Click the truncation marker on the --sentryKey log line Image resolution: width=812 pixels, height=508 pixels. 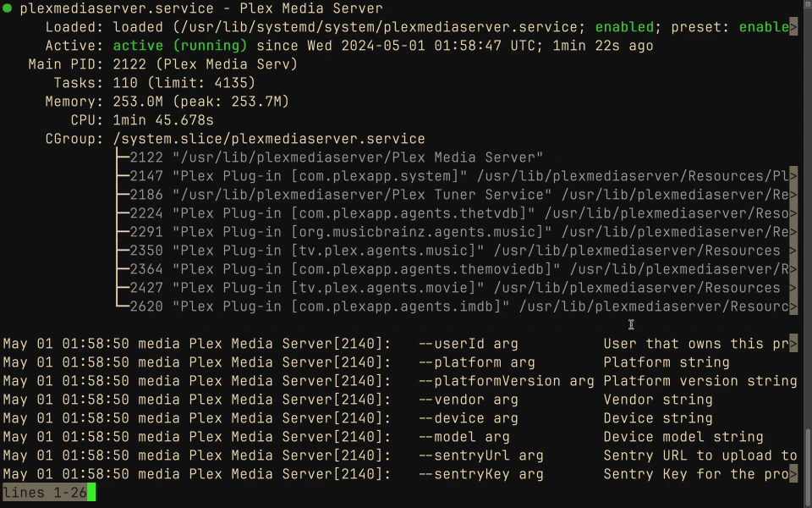tap(793, 474)
